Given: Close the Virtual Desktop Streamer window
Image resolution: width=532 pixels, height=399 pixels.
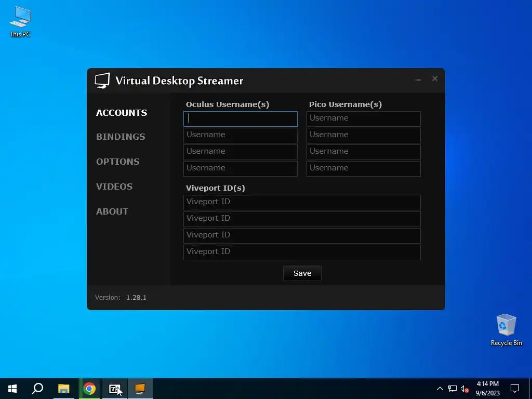Looking at the screenshot, I should click(435, 79).
